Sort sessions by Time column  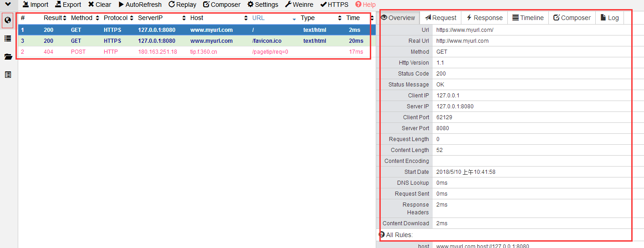tap(360, 18)
